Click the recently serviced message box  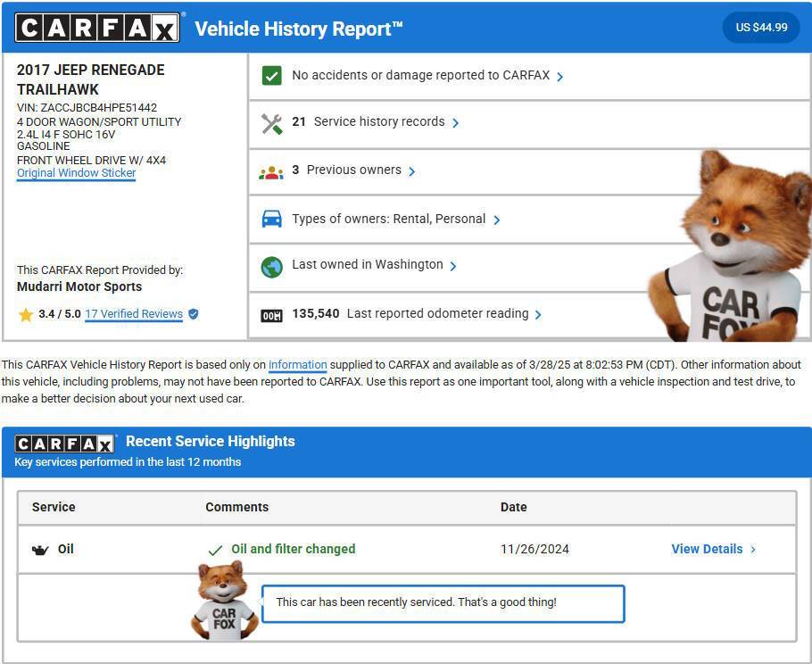point(443,603)
